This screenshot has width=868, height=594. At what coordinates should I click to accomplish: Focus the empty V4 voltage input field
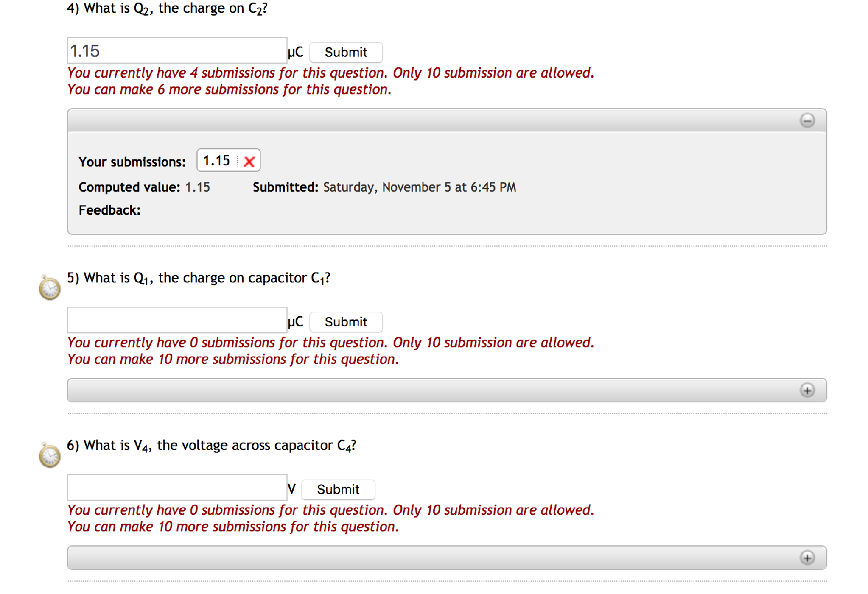177,488
